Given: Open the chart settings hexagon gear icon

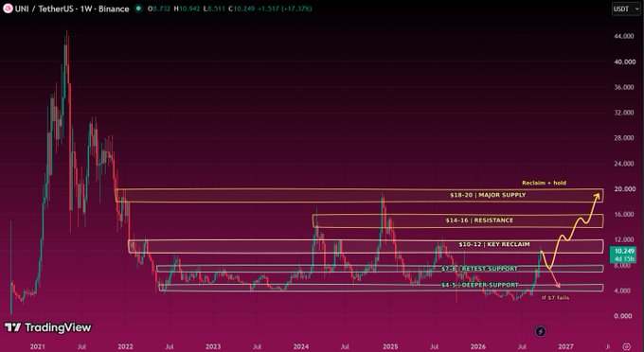Looking at the screenshot, I should tap(626, 346).
